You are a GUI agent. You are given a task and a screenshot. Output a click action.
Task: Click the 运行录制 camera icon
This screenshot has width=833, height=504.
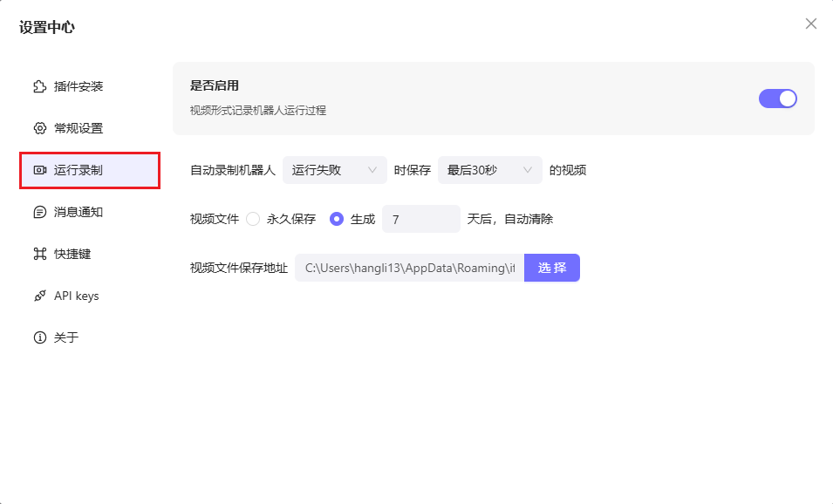pos(39,169)
